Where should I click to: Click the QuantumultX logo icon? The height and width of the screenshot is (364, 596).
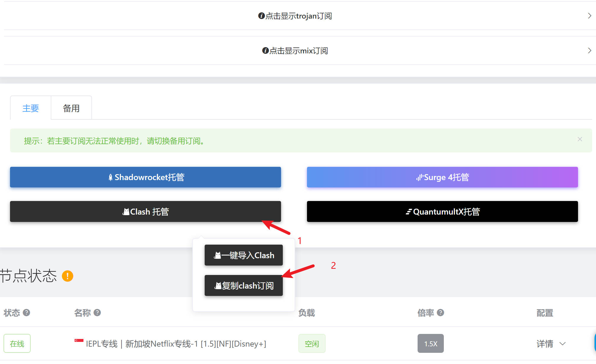[409, 212]
